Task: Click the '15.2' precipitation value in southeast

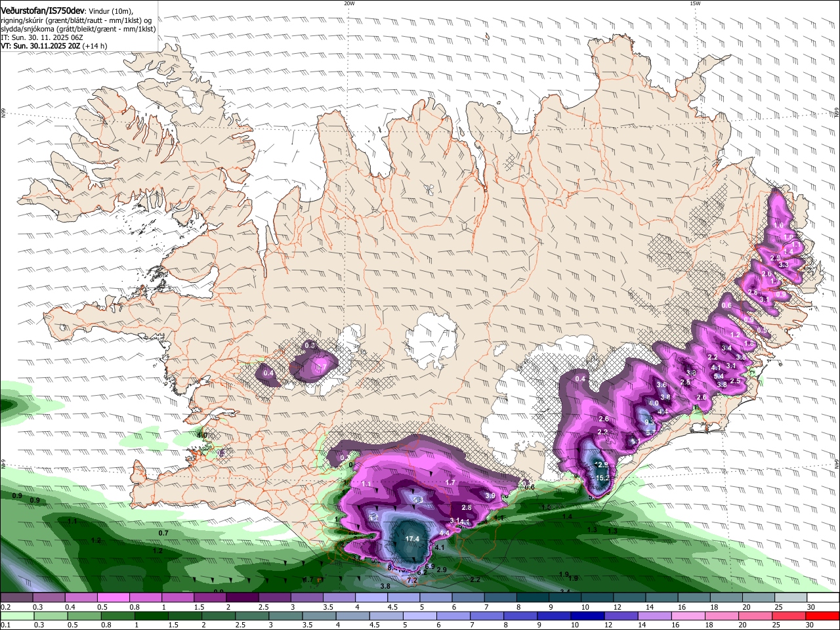Action: click(603, 478)
